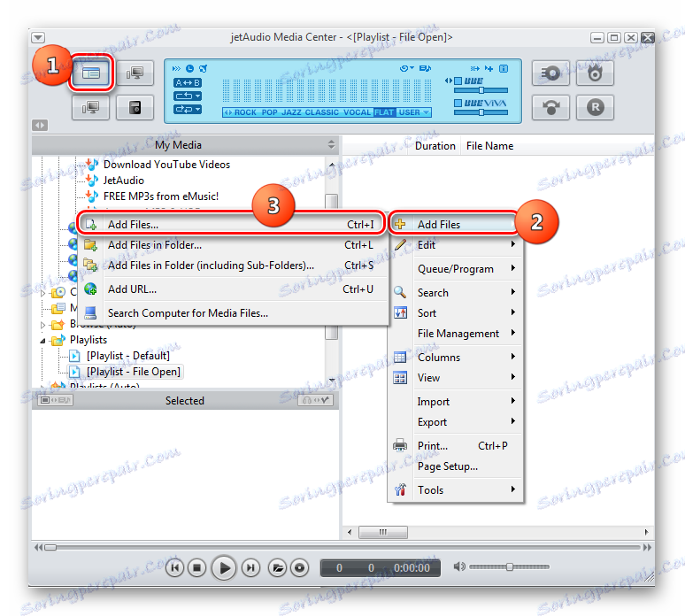Viewport: 685px width, 616px height.
Task: Skip to the next track
Action: (x=250, y=568)
